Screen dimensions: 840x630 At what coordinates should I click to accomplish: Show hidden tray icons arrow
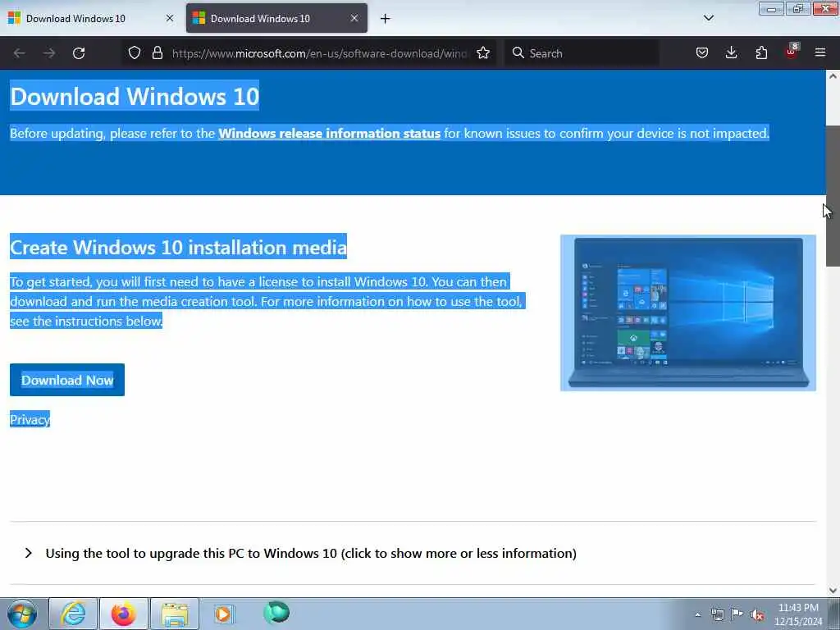pos(697,615)
